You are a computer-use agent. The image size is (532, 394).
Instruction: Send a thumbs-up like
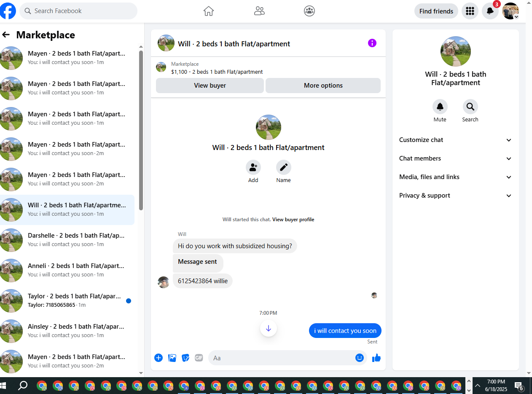pos(376,358)
